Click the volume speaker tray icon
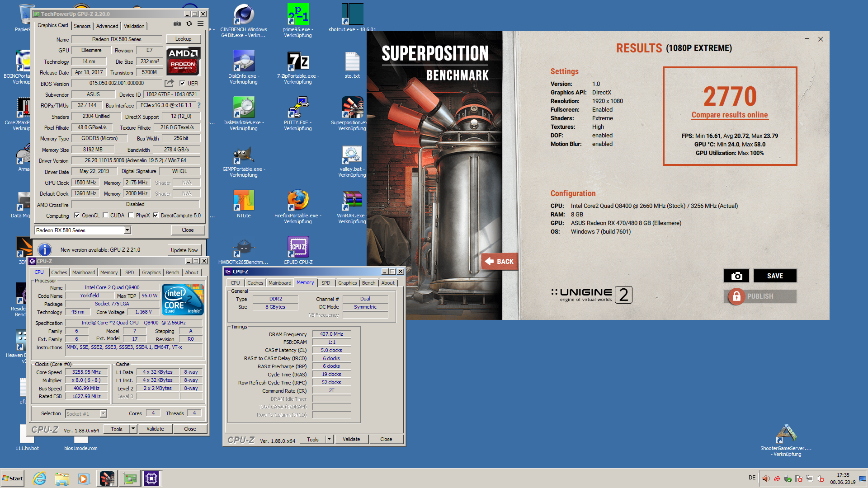This screenshot has height=488, width=868. click(x=766, y=479)
